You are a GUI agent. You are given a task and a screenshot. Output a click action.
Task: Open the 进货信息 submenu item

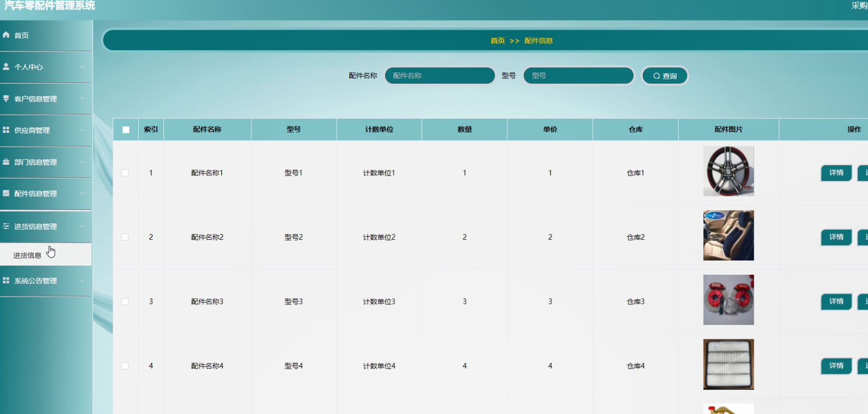(x=46, y=255)
